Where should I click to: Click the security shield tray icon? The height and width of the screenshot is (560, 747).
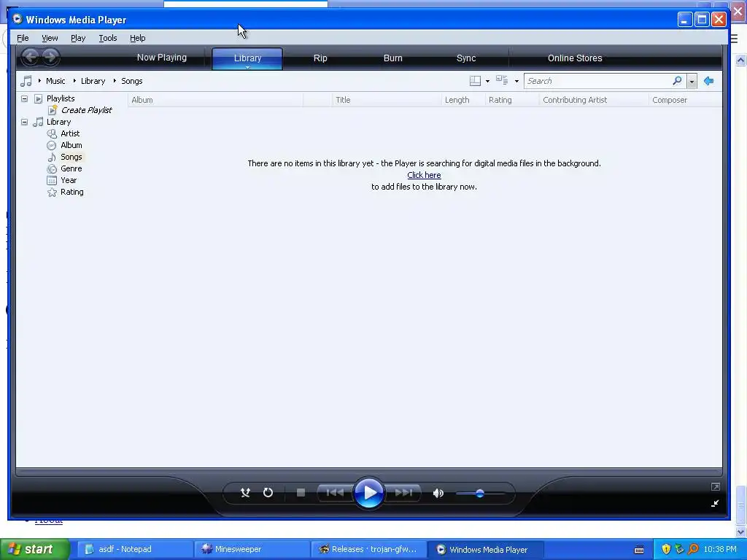pyautogui.click(x=666, y=550)
